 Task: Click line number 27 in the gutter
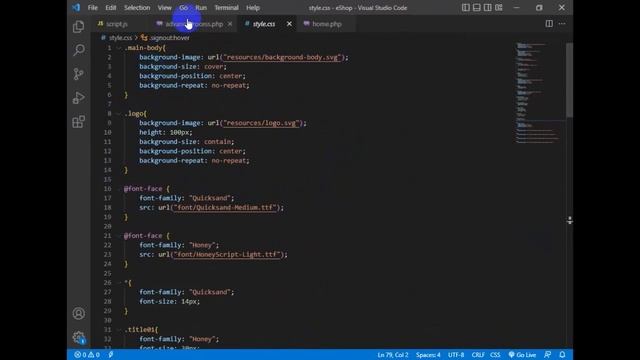pyautogui.click(x=107, y=292)
